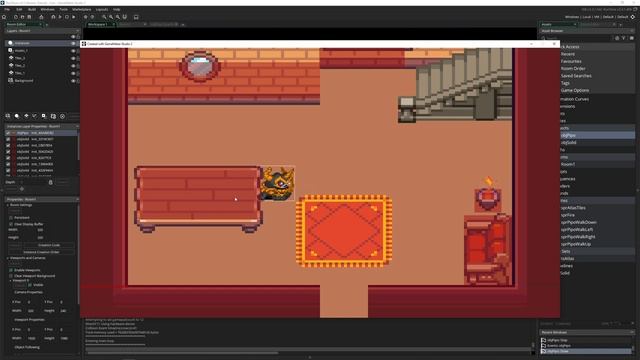Toggle Clear Display Buffer checkbox
The image size is (640, 360).
pyautogui.click(x=11, y=224)
